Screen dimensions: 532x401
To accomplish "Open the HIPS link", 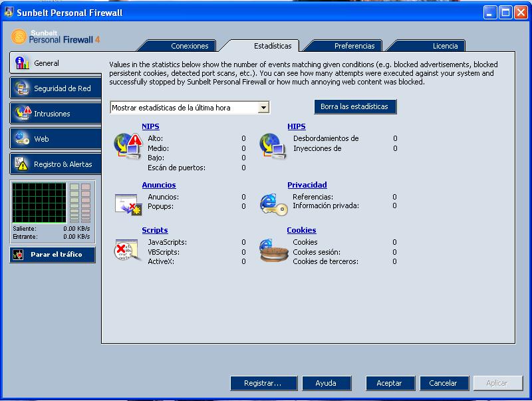I will (x=296, y=126).
